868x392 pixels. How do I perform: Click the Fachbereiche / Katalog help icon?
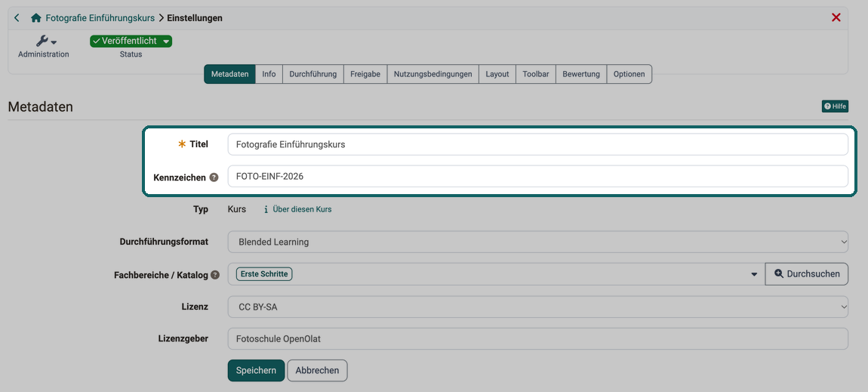pyautogui.click(x=215, y=275)
